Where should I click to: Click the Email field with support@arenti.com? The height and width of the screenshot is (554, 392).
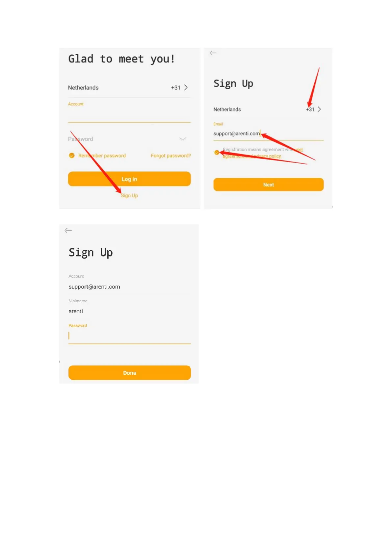pos(268,134)
